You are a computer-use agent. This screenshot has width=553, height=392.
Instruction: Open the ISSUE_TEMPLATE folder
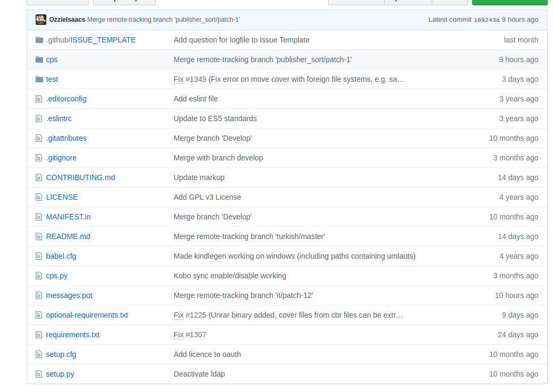click(103, 40)
